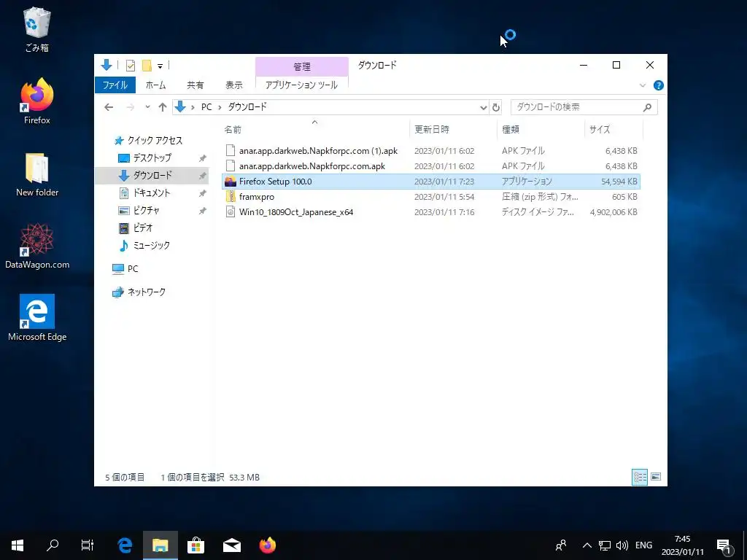The height and width of the screenshot is (560, 747).
Task: Switch to the ホーム ribbon tab
Action: pos(155,85)
